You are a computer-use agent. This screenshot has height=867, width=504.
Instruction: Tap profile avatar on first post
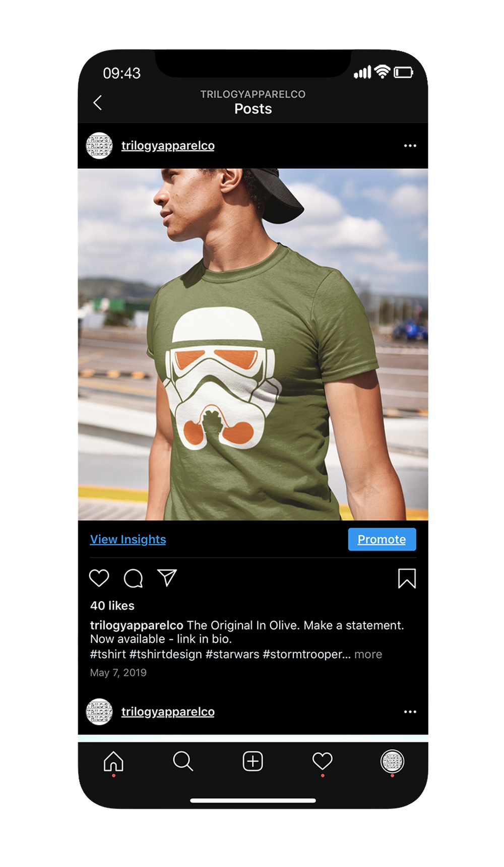tap(99, 146)
